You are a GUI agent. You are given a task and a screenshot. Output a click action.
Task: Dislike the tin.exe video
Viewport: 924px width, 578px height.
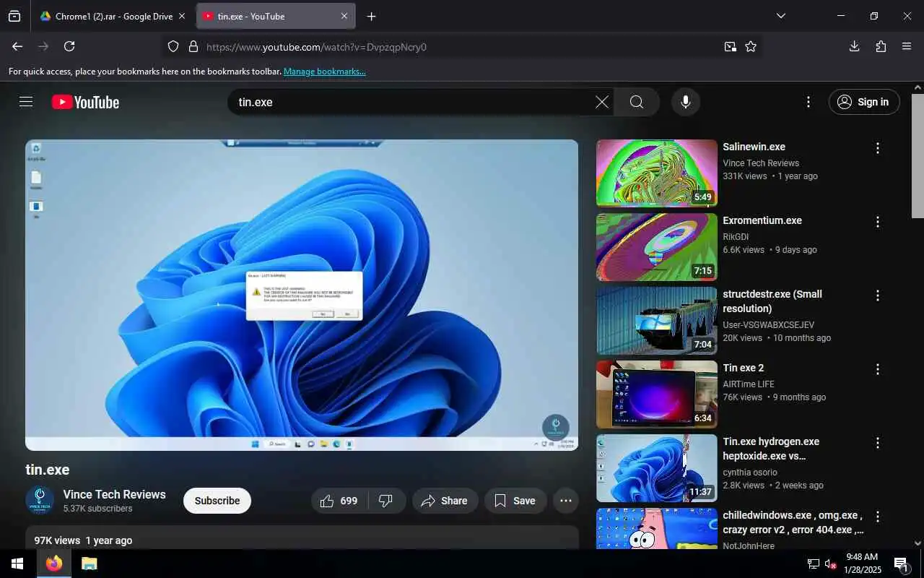point(387,501)
